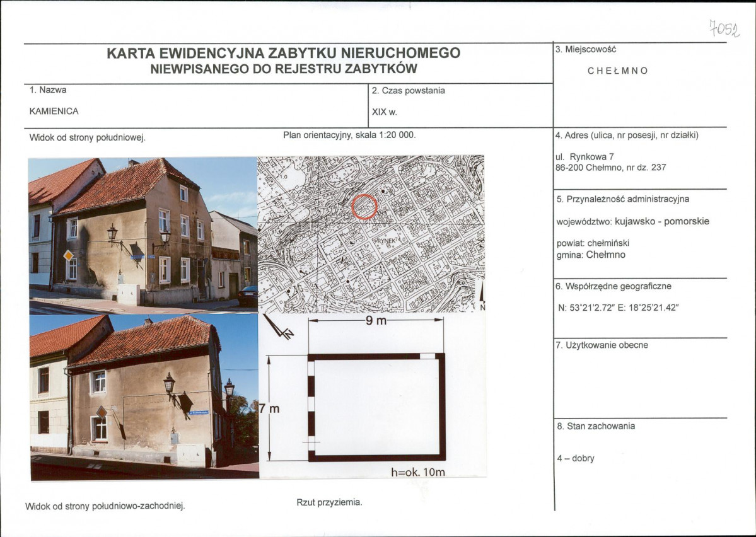The height and width of the screenshot is (537, 756).
Task: Click caption 'Widok od strony południowej.'
Action: pyautogui.click(x=87, y=138)
